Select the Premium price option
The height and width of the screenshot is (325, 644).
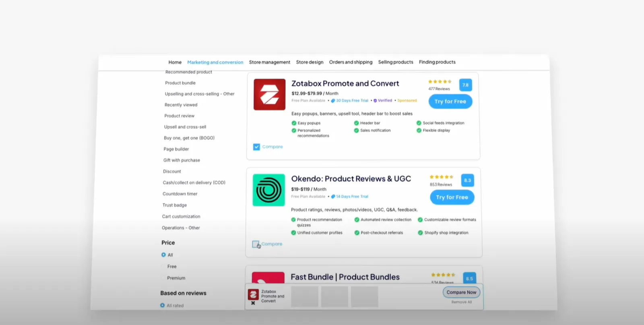(x=176, y=278)
